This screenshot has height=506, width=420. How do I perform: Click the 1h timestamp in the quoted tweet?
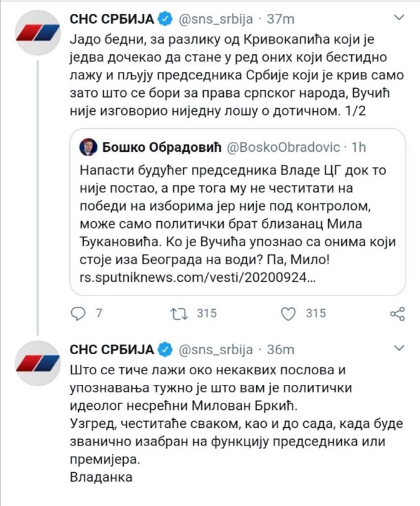[x=358, y=148]
